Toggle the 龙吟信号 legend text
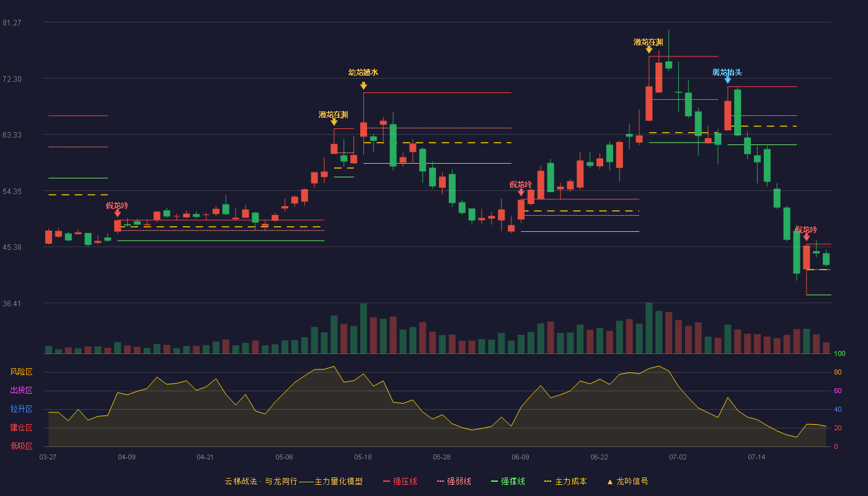This screenshot has height=496, width=868. point(632,481)
